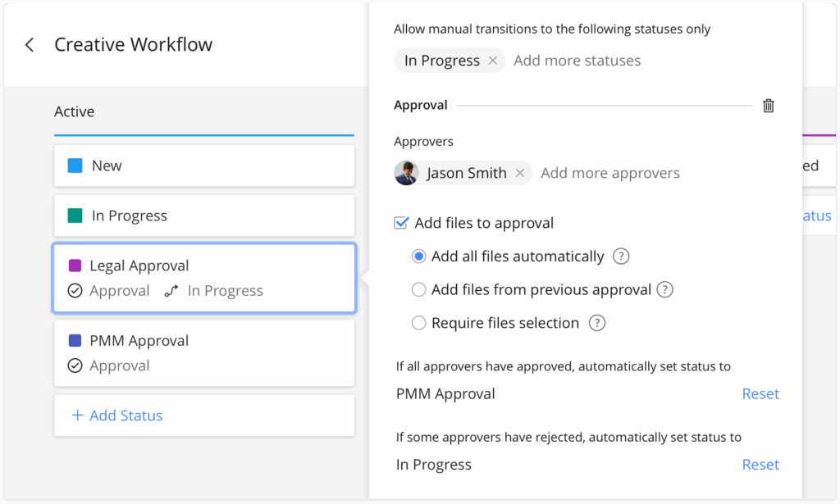Delete the Approval section with trash icon
840x504 pixels.
click(x=768, y=106)
